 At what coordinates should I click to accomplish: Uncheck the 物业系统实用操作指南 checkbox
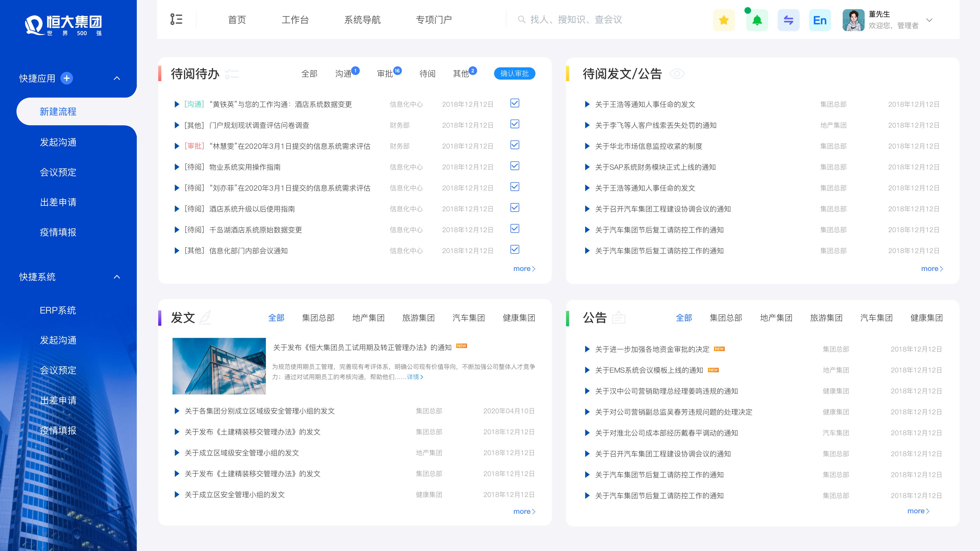514,166
